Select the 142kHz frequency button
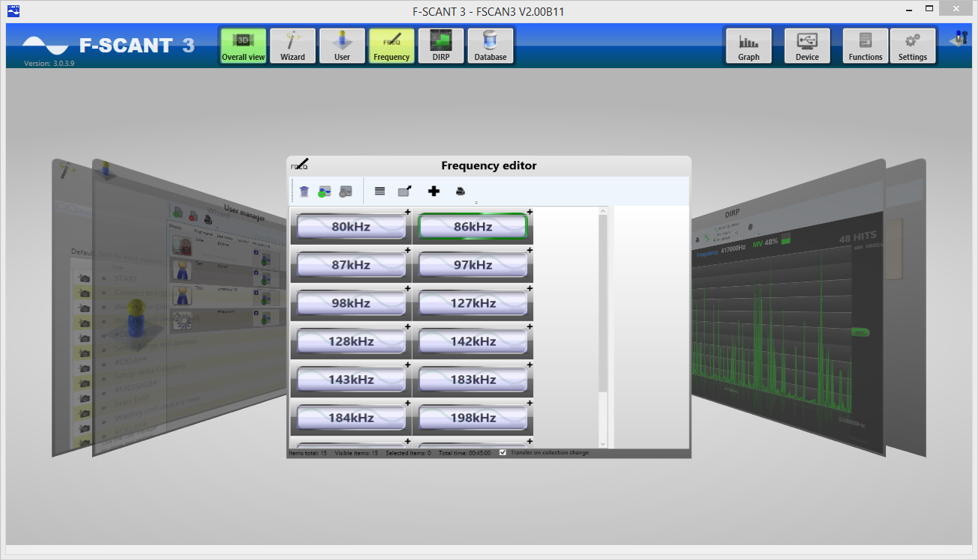The width and height of the screenshot is (978, 560). point(473,341)
